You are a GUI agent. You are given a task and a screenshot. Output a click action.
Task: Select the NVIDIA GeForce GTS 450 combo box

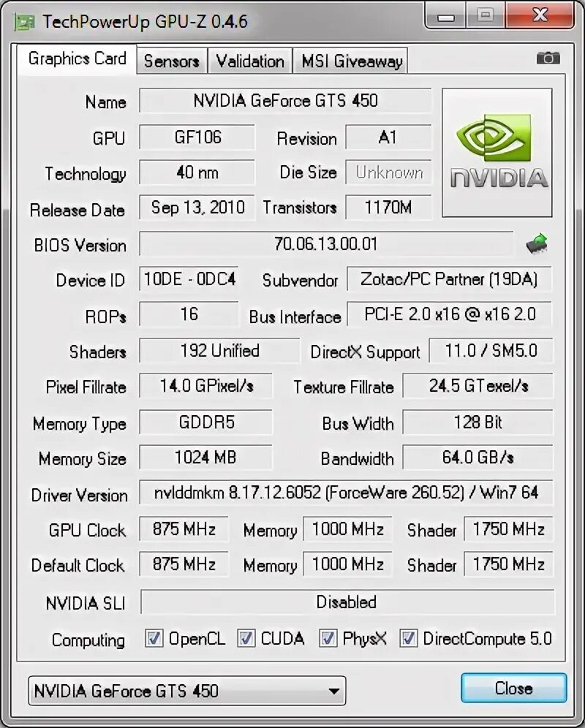pos(186,691)
